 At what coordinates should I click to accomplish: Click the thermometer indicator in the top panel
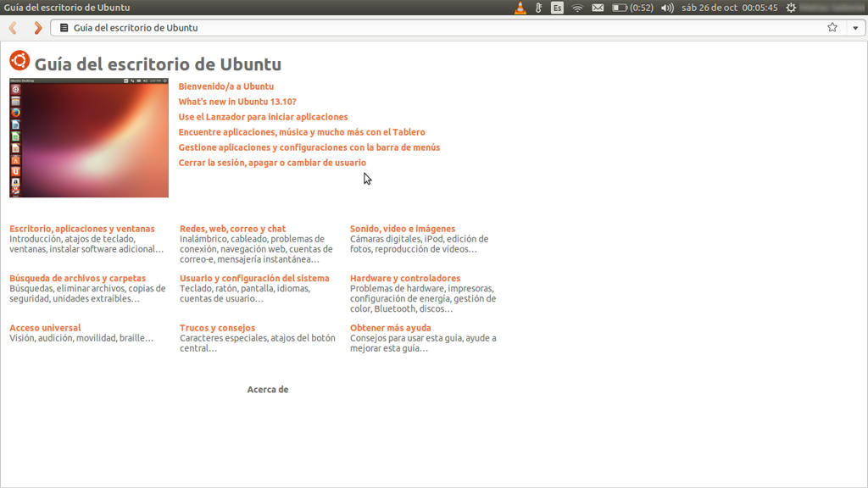point(538,8)
